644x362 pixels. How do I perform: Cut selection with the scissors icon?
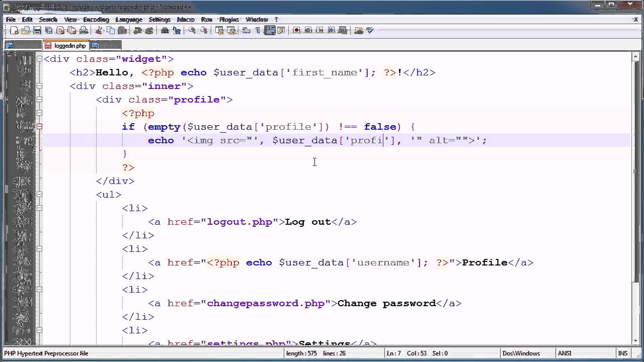[x=99, y=31]
